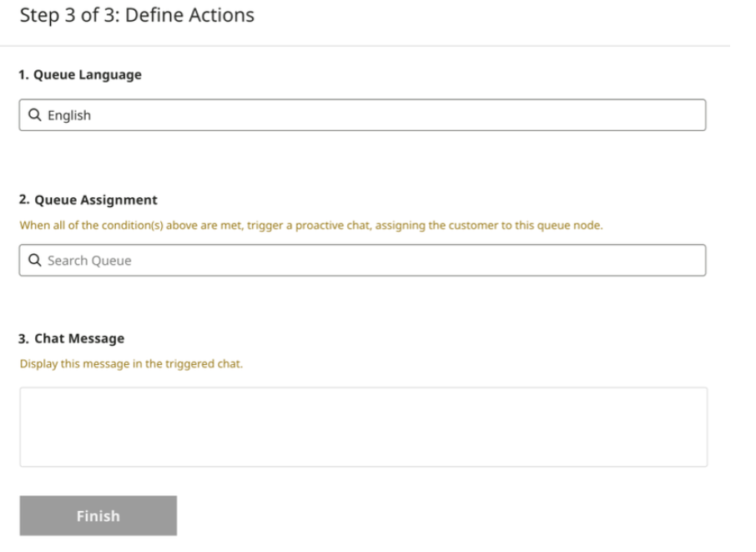Viewport: 756px width, 552px height.
Task: Click the 'Define Actions' part of the title
Action: 200,15
